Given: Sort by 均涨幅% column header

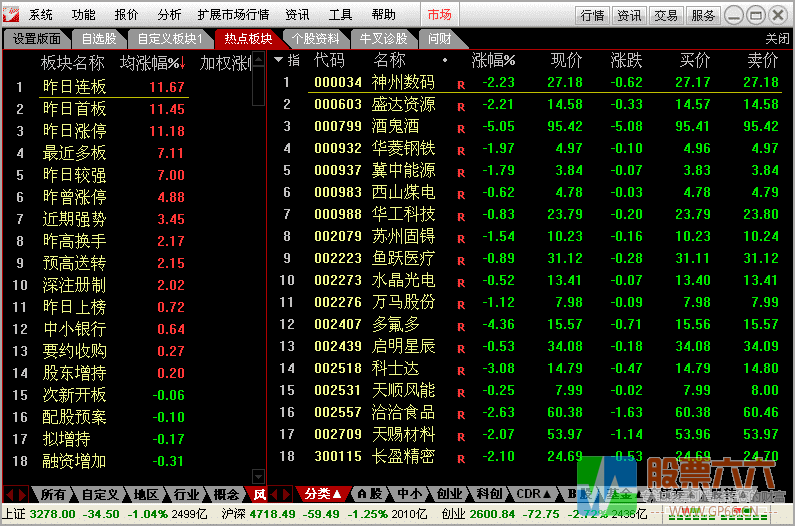Looking at the screenshot, I should click(153, 63).
